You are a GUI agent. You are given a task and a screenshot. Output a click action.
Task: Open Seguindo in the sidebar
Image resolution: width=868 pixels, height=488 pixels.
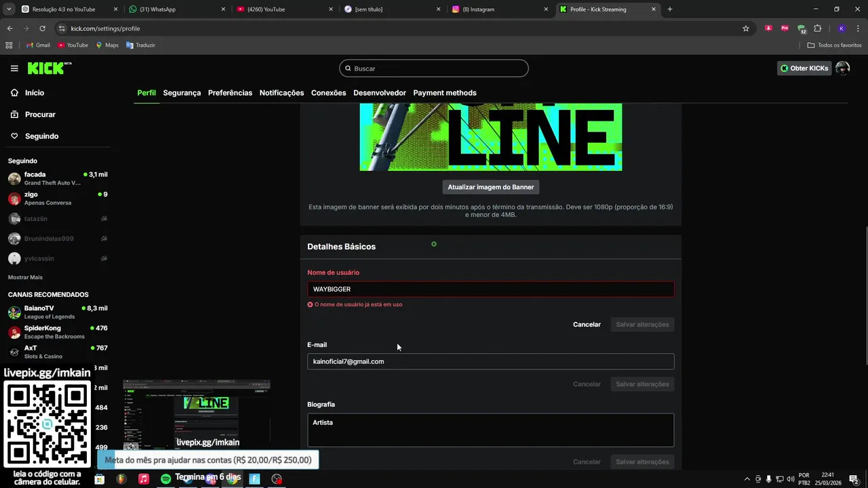(x=41, y=136)
